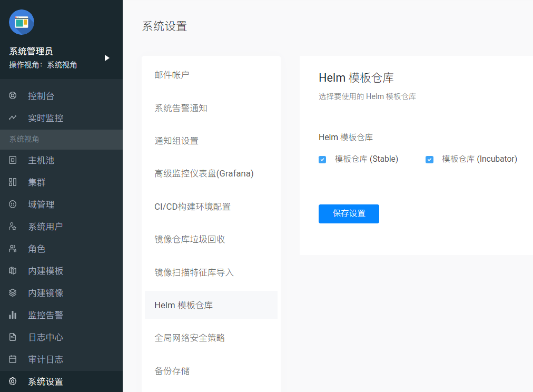Click the system settings (系统设置) gear icon
The height and width of the screenshot is (392, 533).
pos(13,381)
